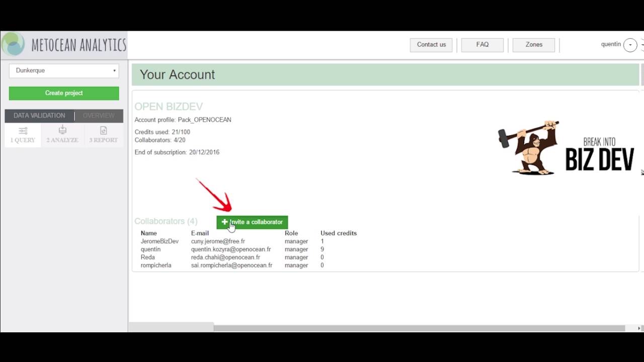Image resolution: width=644 pixels, height=362 pixels.
Task: Select the 2 ANALYZE step icon
Action: [x=62, y=135]
